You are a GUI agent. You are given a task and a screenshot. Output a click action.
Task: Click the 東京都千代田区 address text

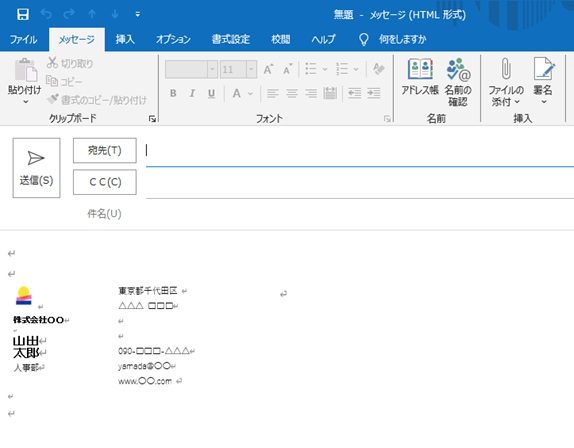click(x=148, y=291)
